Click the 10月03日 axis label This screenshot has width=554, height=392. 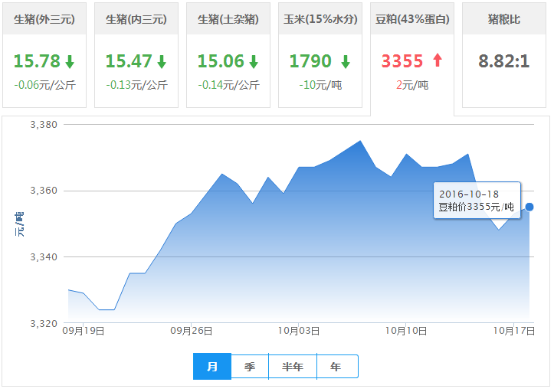coord(299,331)
